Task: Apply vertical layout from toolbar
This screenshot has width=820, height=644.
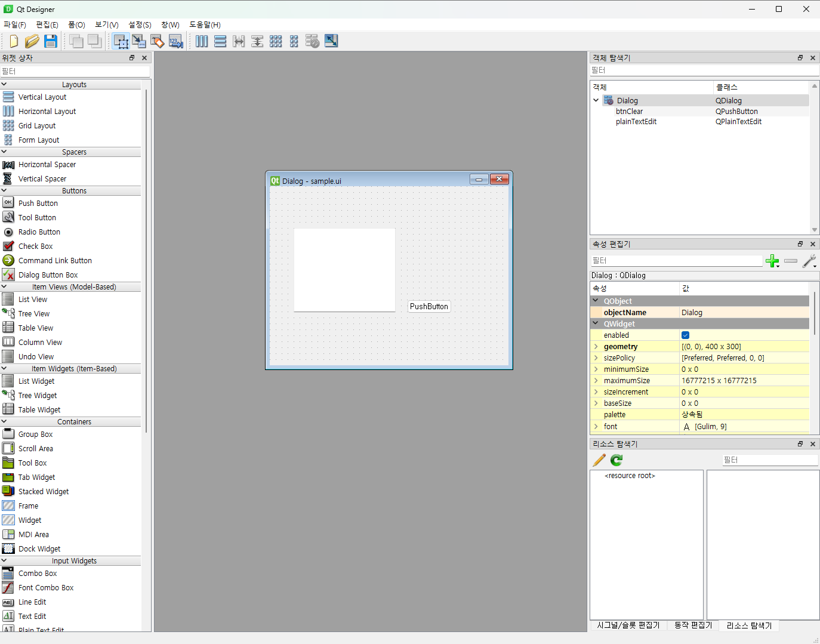Action: tap(220, 41)
